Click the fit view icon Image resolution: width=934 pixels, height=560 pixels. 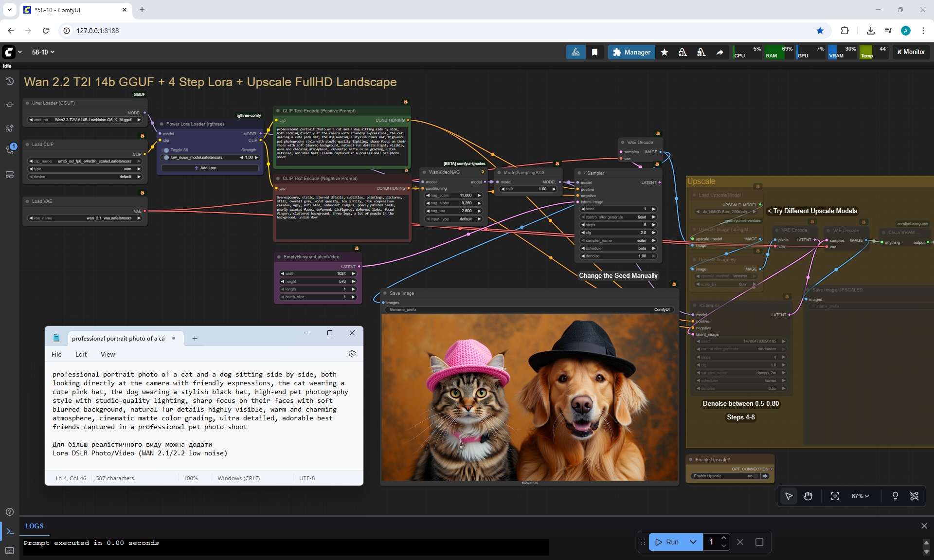[x=835, y=496]
